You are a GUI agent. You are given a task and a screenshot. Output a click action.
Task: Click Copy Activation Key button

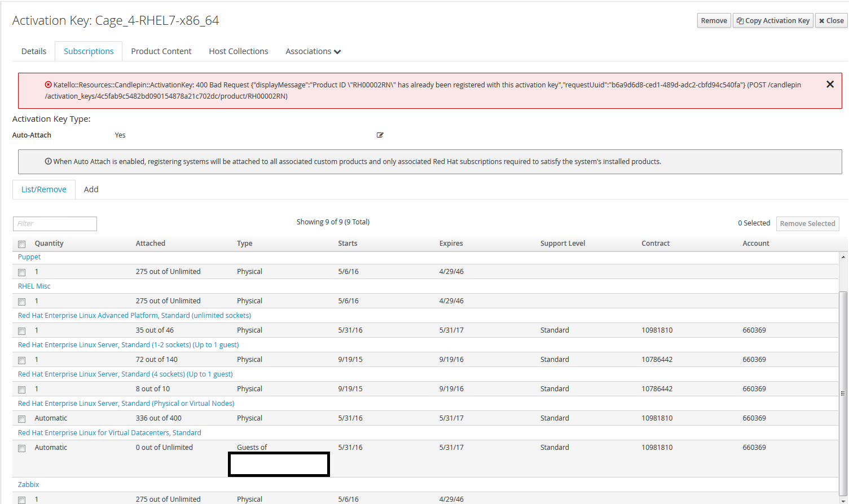click(773, 20)
